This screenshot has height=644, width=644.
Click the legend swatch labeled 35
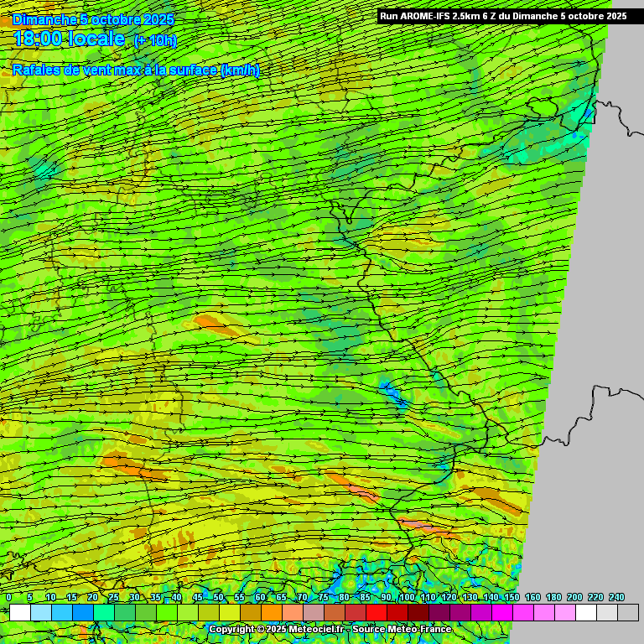pyautogui.click(x=166, y=613)
